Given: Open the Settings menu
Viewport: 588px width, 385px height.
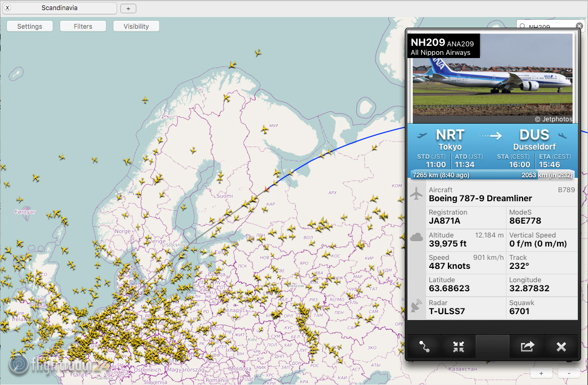Looking at the screenshot, I should 30,26.
